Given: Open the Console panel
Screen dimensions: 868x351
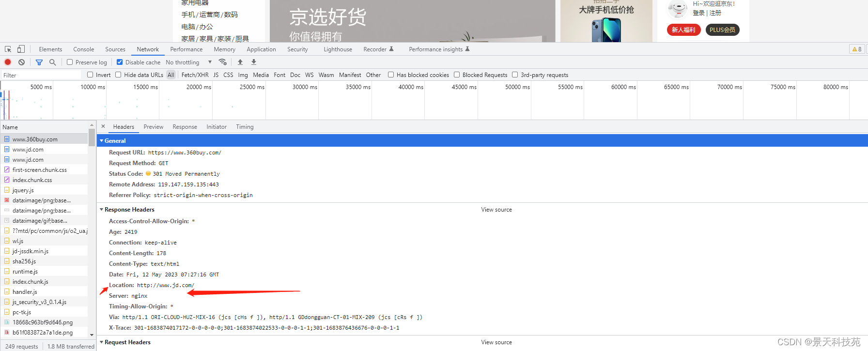Looking at the screenshot, I should 84,49.
